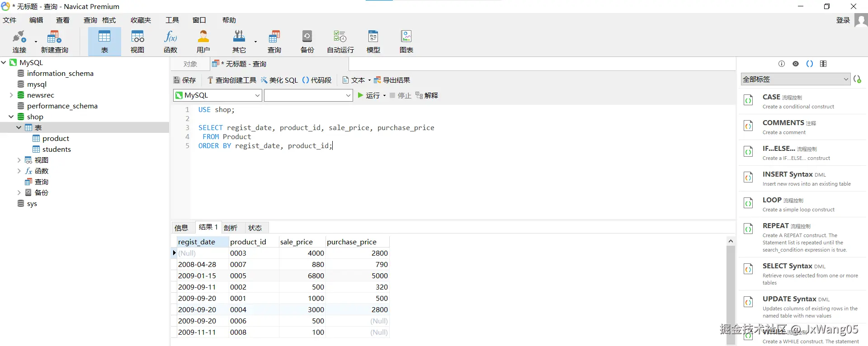Click the eye preview icon in right panel

(x=796, y=64)
